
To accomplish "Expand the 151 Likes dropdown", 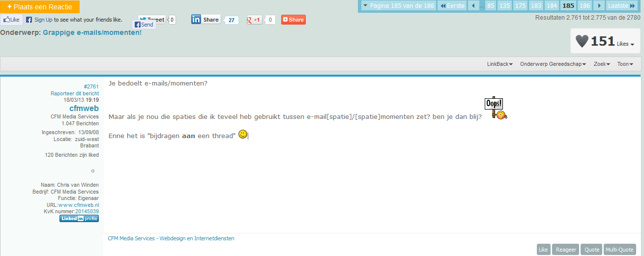I will tap(605, 41).
